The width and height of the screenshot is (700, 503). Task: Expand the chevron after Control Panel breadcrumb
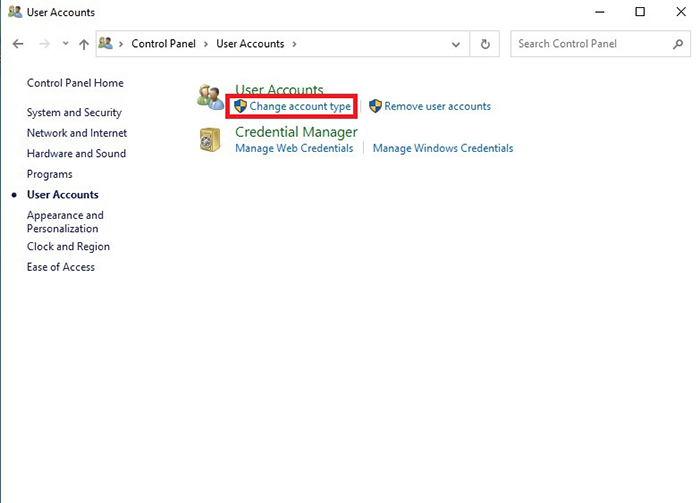206,44
